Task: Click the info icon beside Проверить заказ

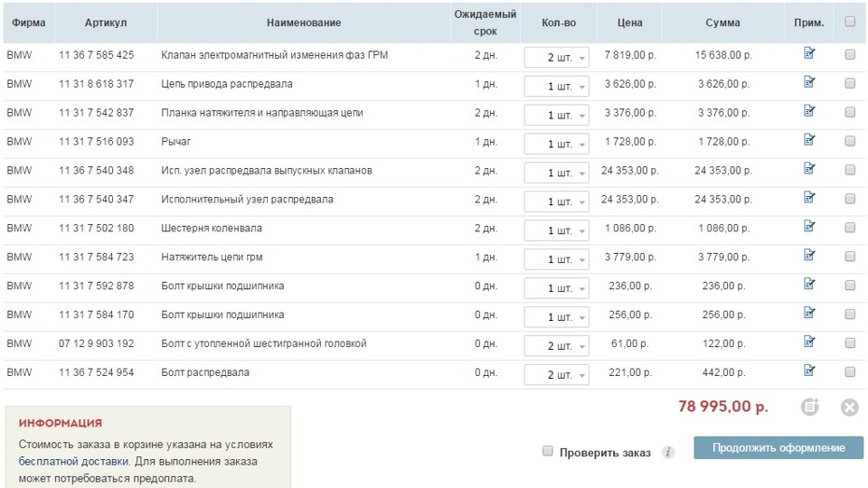Action: tap(668, 452)
